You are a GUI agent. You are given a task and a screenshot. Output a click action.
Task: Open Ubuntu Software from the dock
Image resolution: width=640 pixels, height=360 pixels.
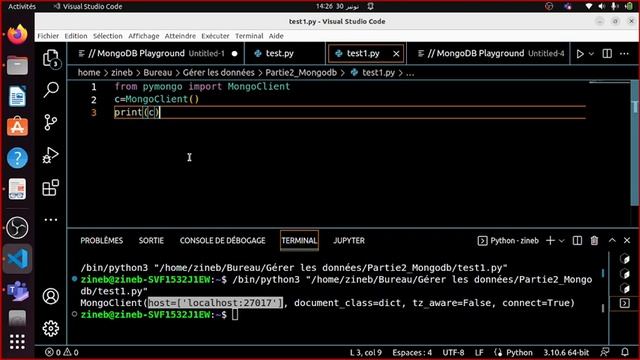(x=17, y=126)
